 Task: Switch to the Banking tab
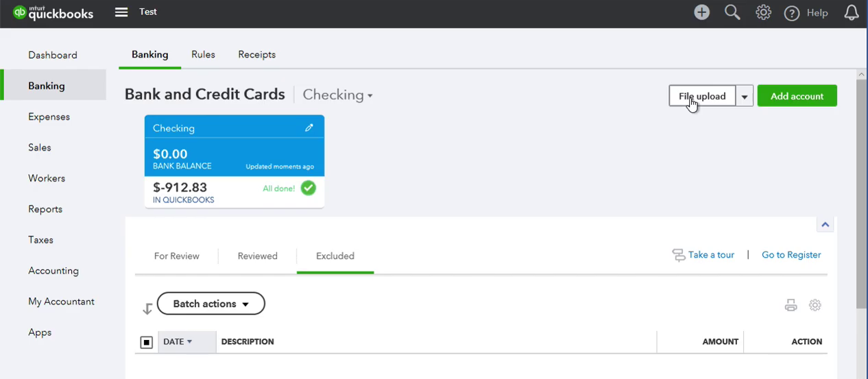pyautogui.click(x=149, y=54)
